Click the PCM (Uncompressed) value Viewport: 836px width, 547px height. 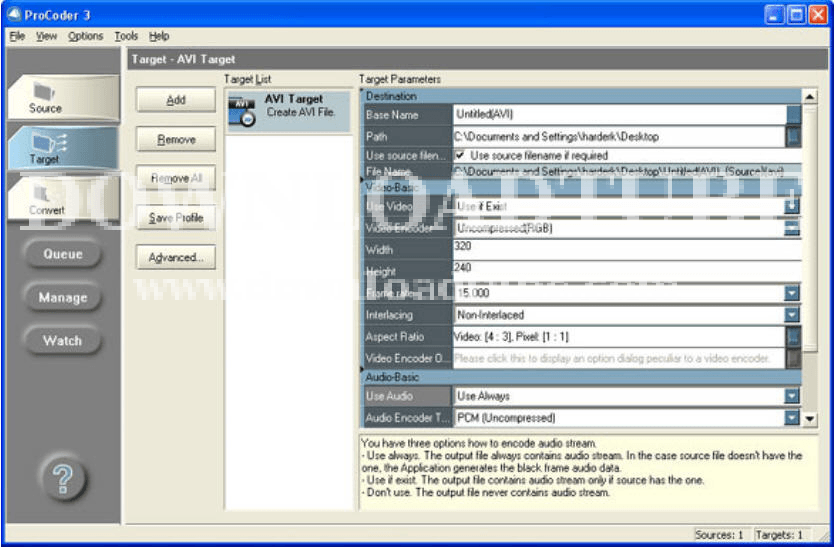pos(505,417)
